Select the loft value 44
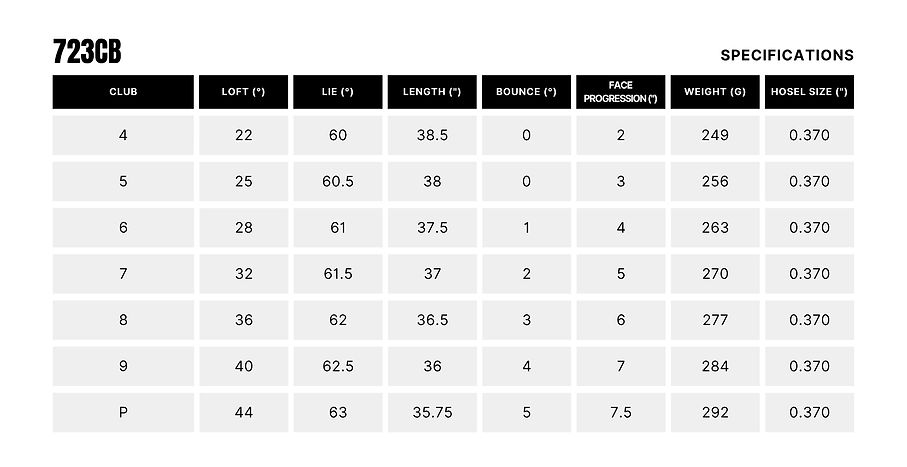This screenshot has height=467, width=907. [243, 413]
